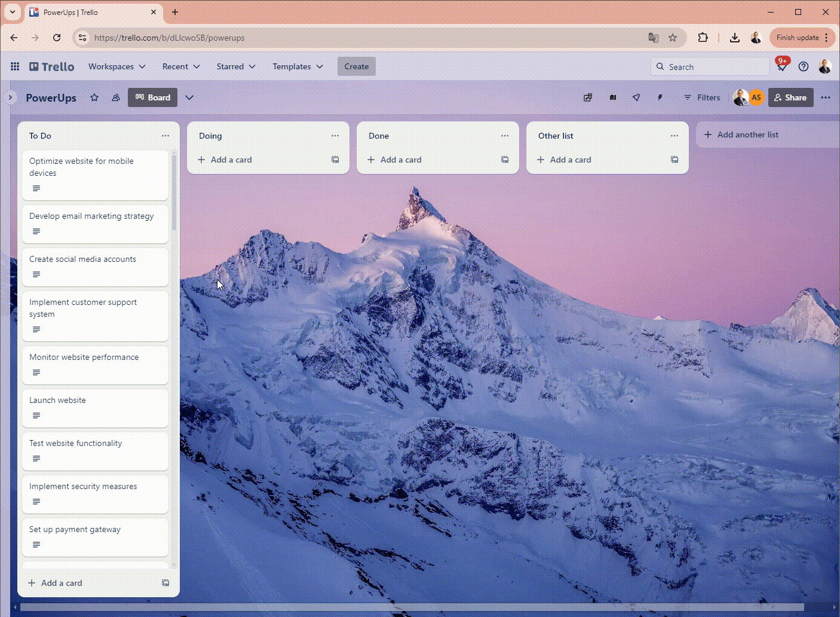The height and width of the screenshot is (617, 840).
Task: Open the board visibility sharing popover icon
Action: [587, 97]
